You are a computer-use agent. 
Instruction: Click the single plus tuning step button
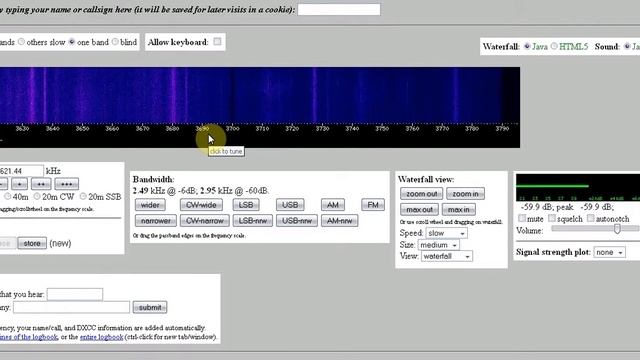[19, 184]
